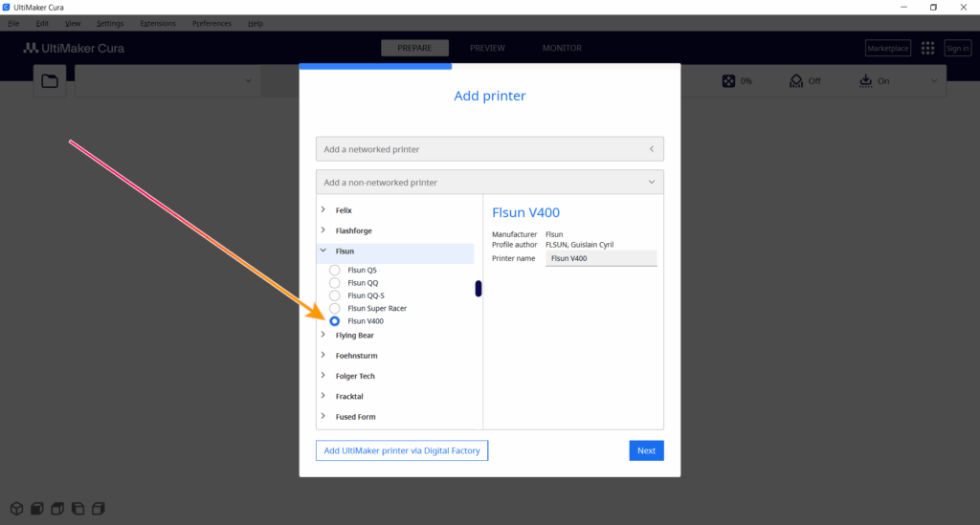Click the FLSUN, Guislain Cyril author text
980x525 pixels.
[579, 245]
